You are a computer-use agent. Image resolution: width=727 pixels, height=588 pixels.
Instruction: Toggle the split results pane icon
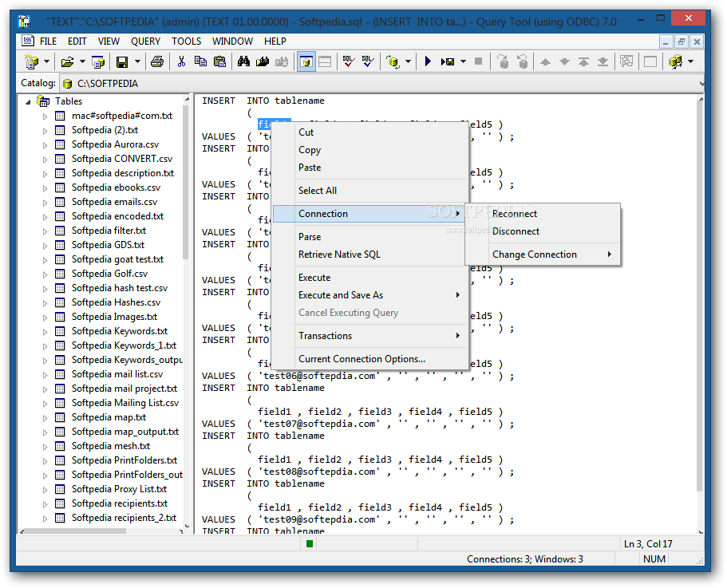click(x=325, y=61)
